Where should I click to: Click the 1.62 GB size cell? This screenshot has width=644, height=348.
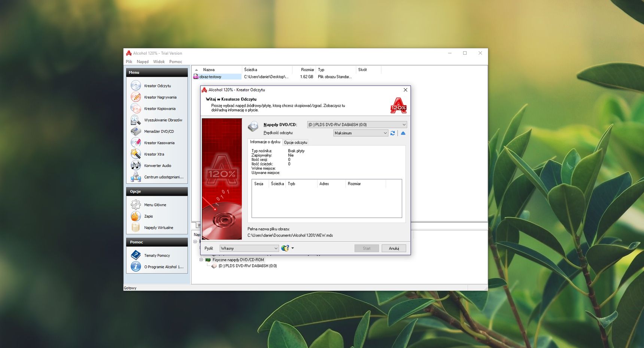tap(307, 77)
